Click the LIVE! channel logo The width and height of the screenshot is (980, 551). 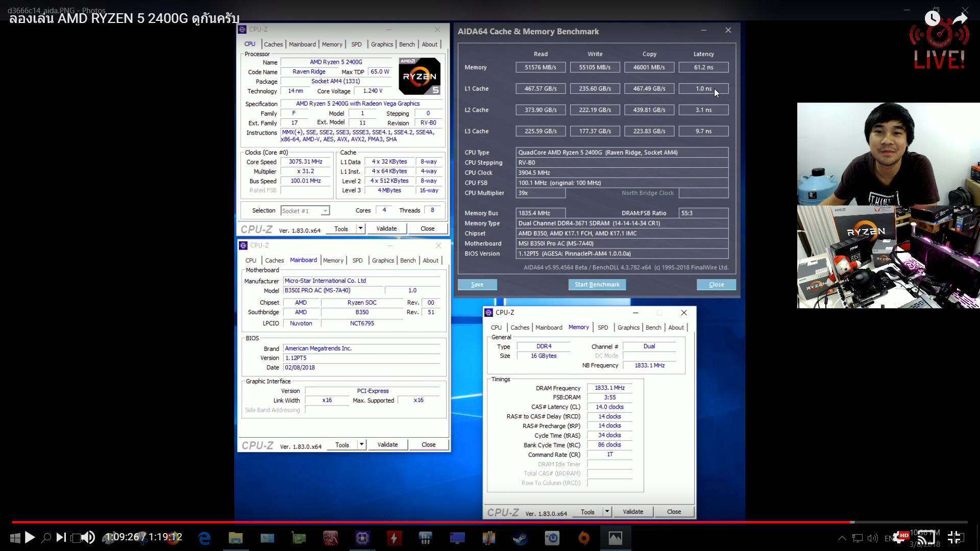939,45
